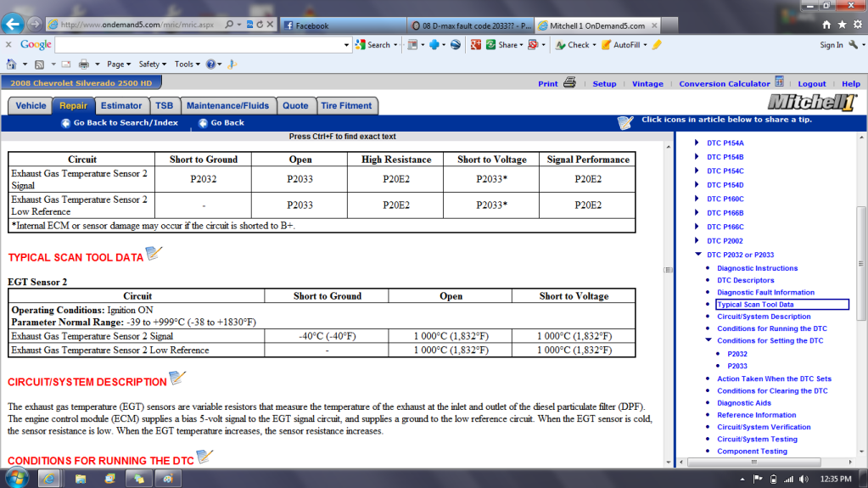Open the browser settings gear icon
Screen dimensions: 868x488
pos(858,25)
